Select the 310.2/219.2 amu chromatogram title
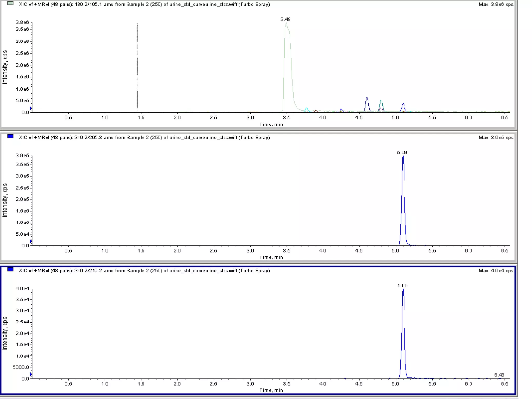Viewport: 532px width, 399px height. pyautogui.click(x=144, y=270)
